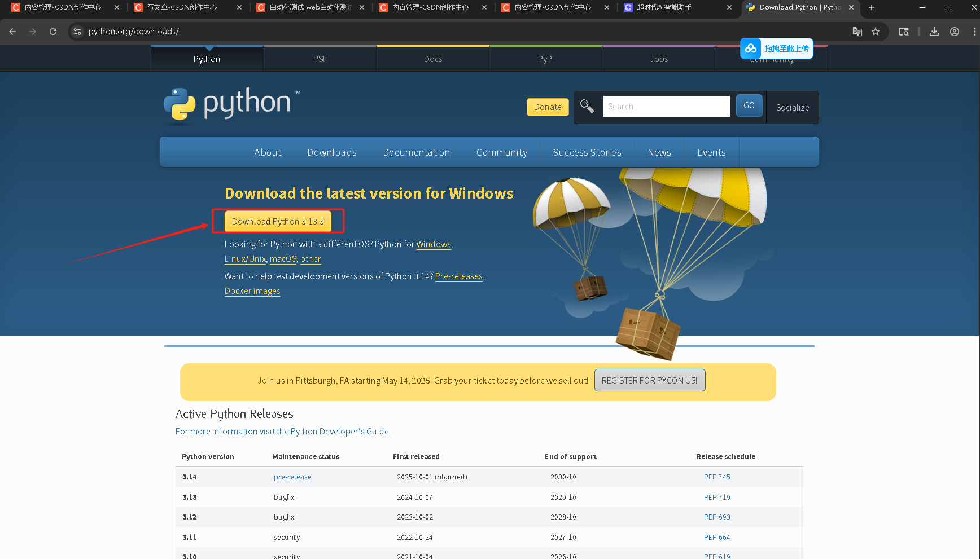Click the address bar URL

tap(134, 32)
